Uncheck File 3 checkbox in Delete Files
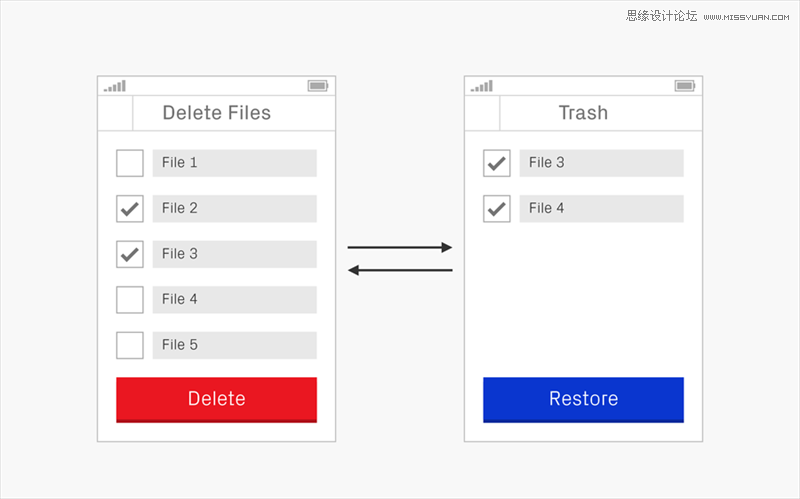Screen dimensions: 800x499 (130, 254)
